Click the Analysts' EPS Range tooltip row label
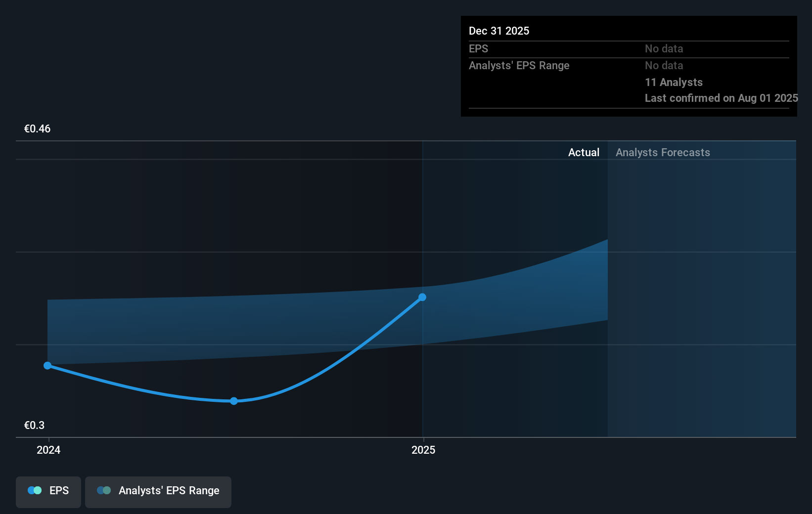 pyautogui.click(x=519, y=65)
